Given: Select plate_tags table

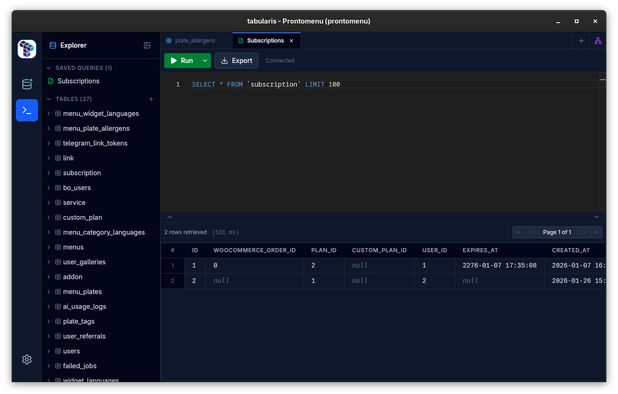Looking at the screenshot, I should 78,322.
